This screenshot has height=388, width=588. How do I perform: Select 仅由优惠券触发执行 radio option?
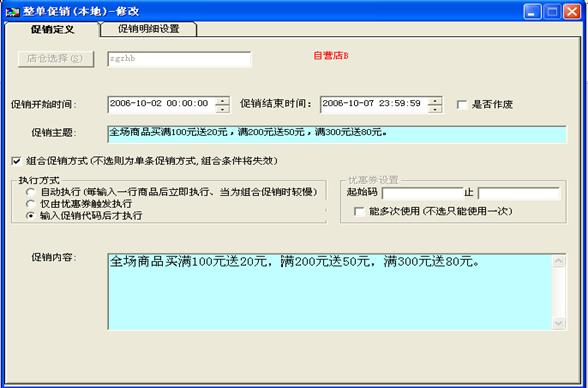click(x=30, y=204)
